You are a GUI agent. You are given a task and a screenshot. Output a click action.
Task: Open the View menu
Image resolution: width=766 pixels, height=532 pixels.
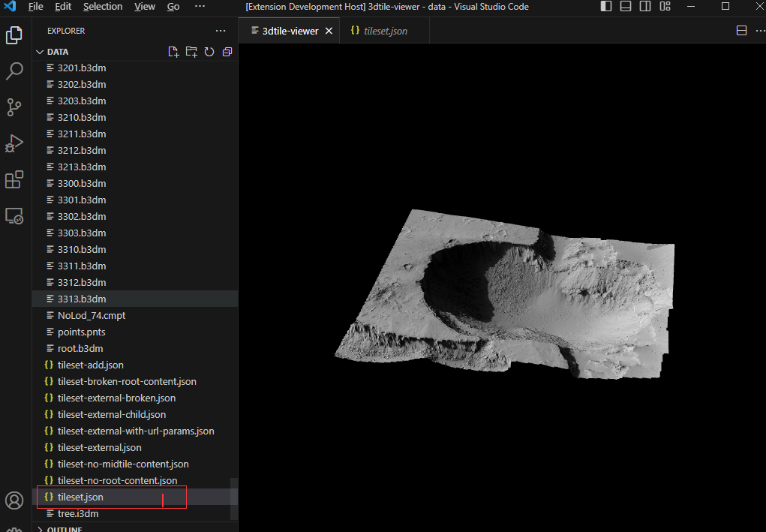[145, 6]
